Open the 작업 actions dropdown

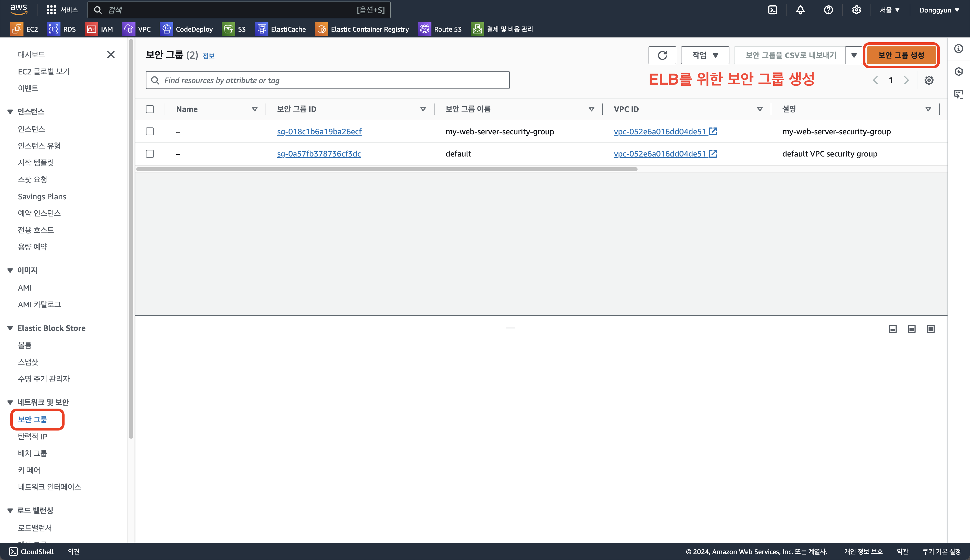pos(704,55)
